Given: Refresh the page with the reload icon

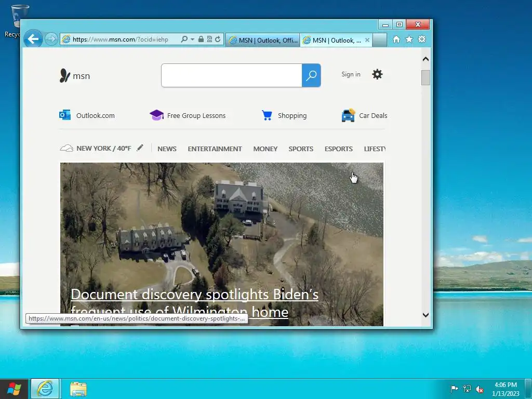Looking at the screenshot, I should [218, 39].
